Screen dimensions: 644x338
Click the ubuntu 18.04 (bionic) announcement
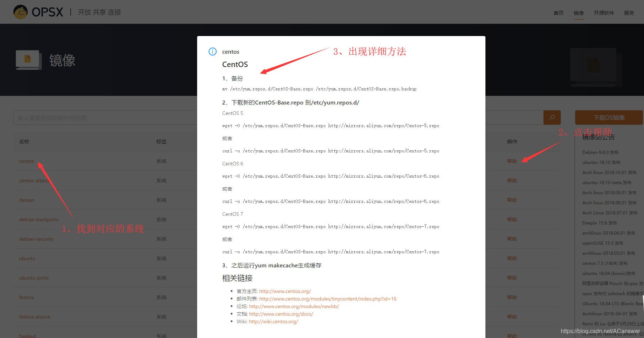(x=609, y=273)
